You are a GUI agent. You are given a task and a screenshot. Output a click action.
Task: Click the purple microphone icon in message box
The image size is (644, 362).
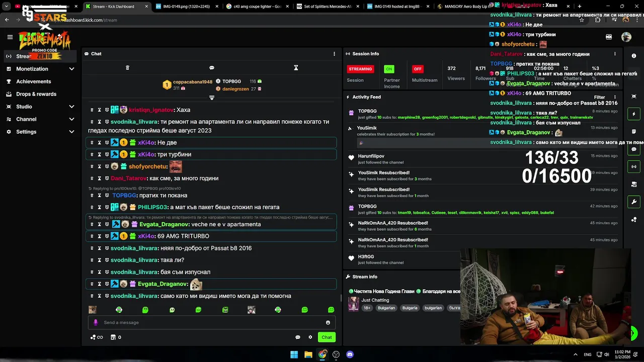(96, 322)
